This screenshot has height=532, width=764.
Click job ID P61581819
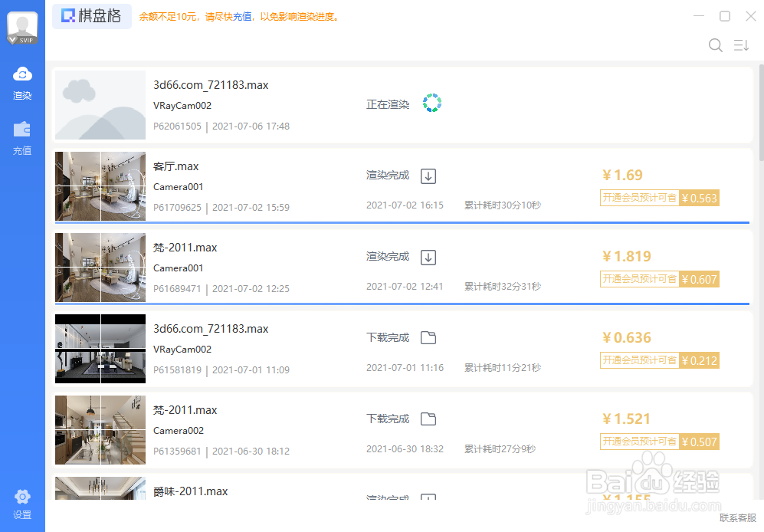point(177,370)
